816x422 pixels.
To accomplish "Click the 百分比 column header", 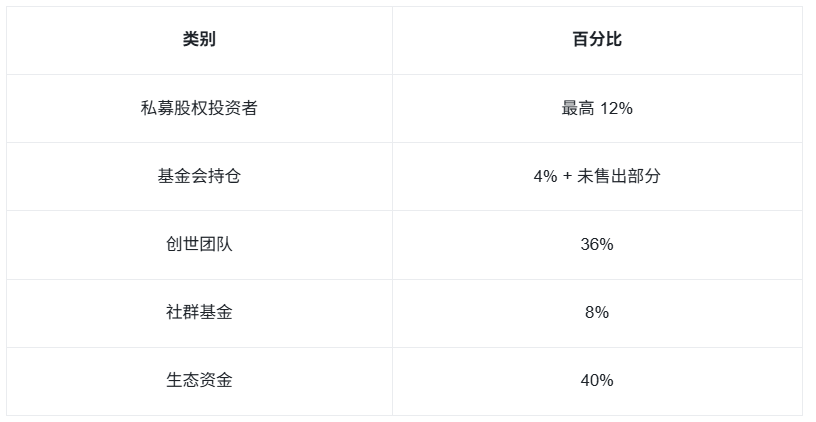I will (597, 40).
